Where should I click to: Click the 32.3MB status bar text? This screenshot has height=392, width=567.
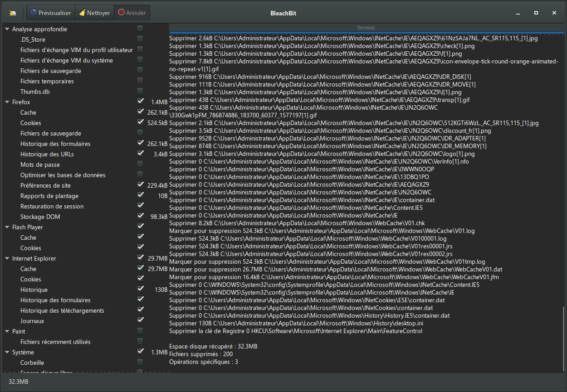point(19,382)
